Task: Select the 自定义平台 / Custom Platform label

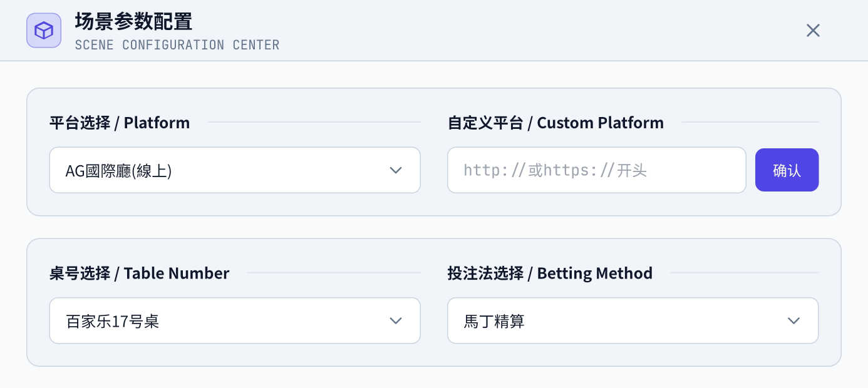Action: 555,123
